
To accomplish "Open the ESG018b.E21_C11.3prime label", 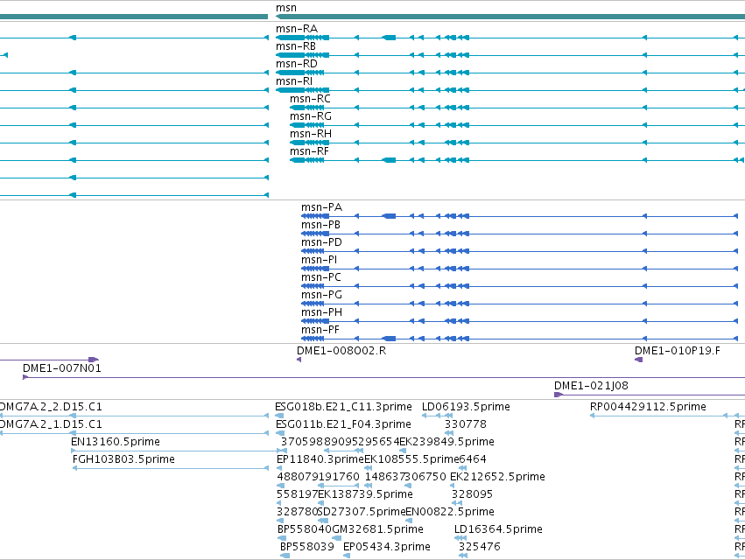I will pyautogui.click(x=343, y=407).
